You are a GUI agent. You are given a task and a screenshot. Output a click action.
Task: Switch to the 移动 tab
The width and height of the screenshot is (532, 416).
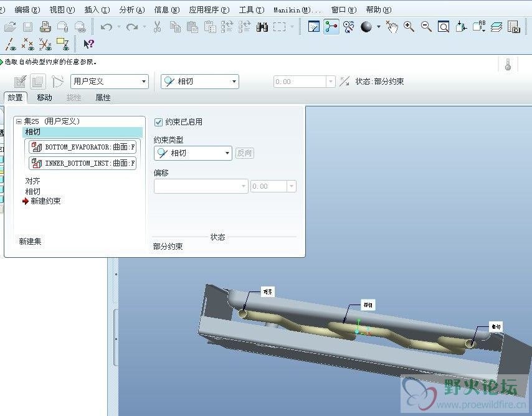click(x=44, y=98)
